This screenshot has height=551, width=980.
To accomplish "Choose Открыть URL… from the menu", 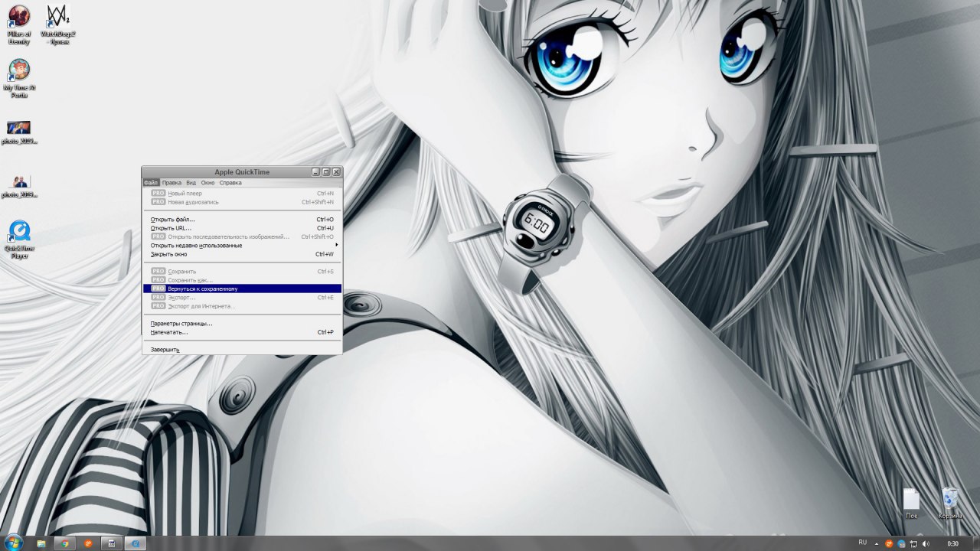I will [242, 228].
